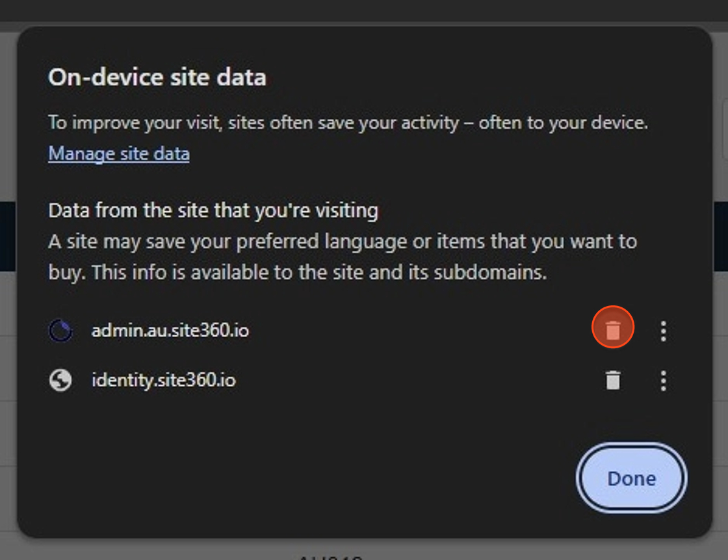Select the admin.au.site360.io site entry

pyautogui.click(x=170, y=330)
